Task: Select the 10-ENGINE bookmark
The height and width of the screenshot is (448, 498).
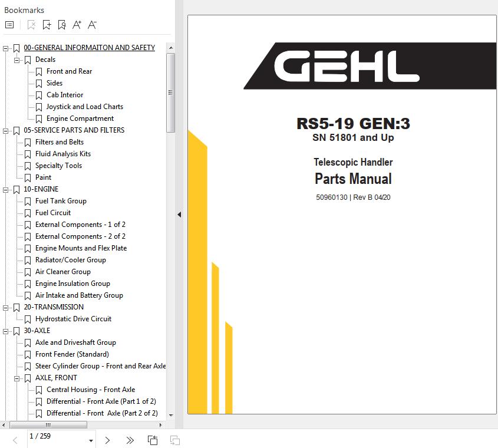Action: 41,189
